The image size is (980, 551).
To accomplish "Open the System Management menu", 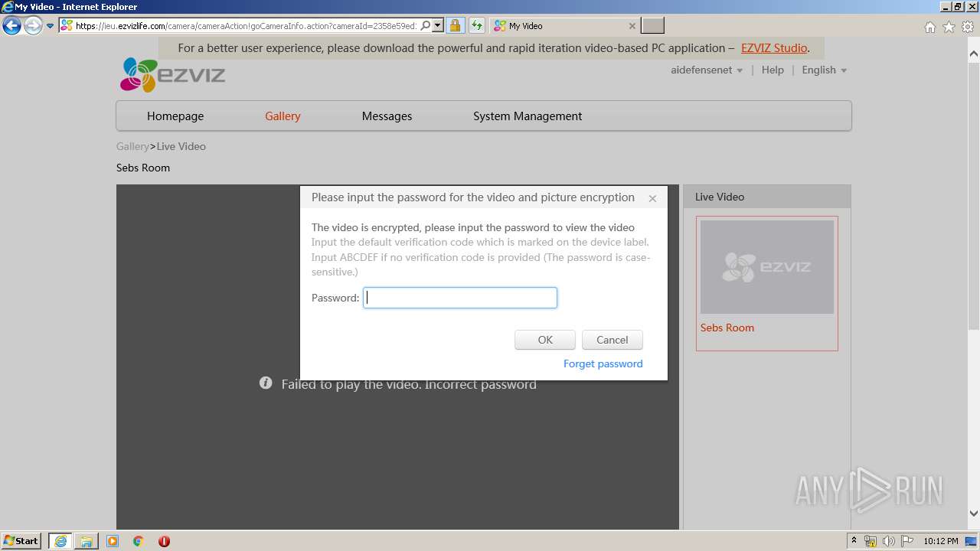I will 528,116.
